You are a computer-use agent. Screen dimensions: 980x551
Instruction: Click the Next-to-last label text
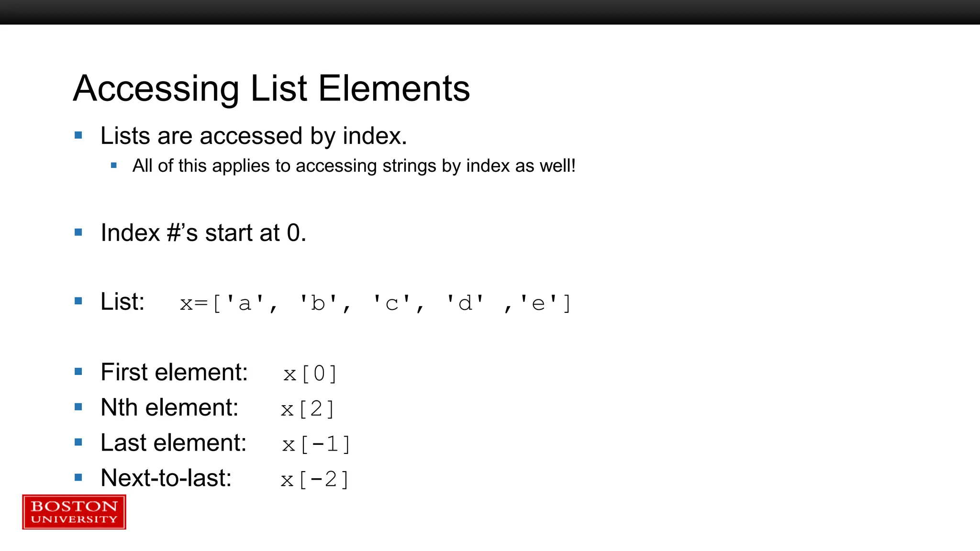click(x=166, y=478)
